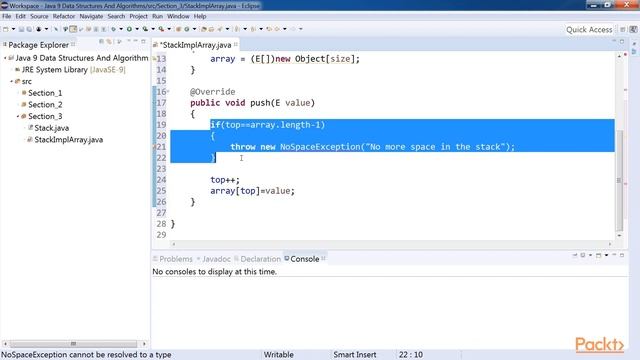
Task: Collapse the Section_3 package
Action: pyautogui.click(x=18, y=116)
